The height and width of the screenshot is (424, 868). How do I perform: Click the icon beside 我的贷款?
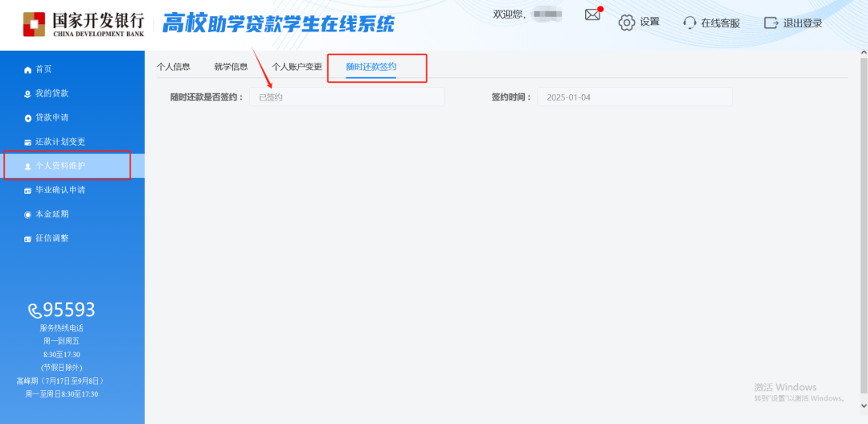pyautogui.click(x=27, y=94)
